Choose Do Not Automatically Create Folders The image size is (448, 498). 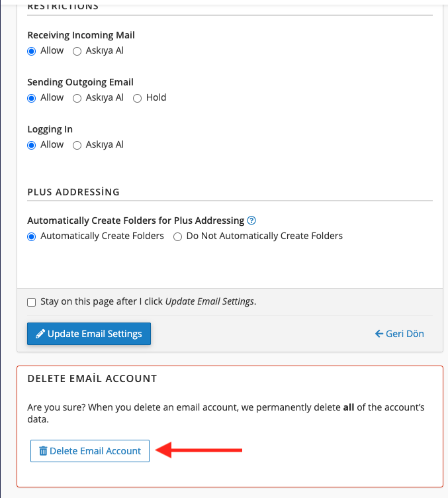click(x=177, y=236)
